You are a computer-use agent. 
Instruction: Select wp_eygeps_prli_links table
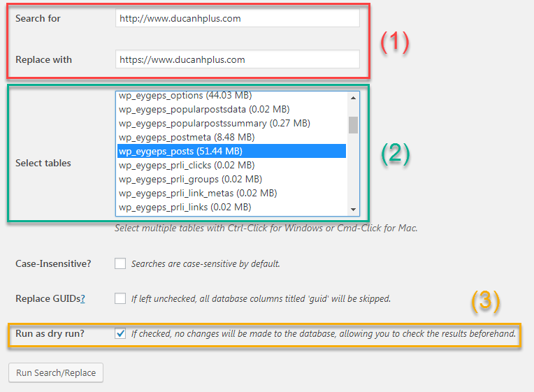click(185, 207)
